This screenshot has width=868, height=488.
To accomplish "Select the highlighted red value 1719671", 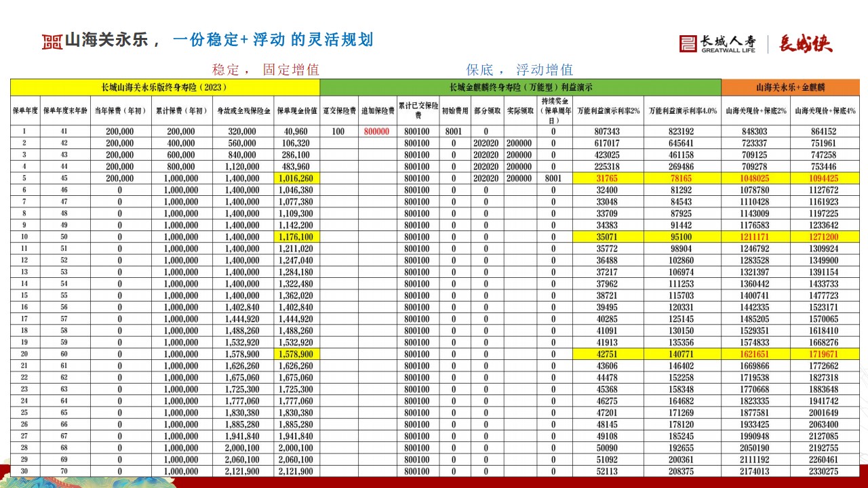I will coord(825,354).
